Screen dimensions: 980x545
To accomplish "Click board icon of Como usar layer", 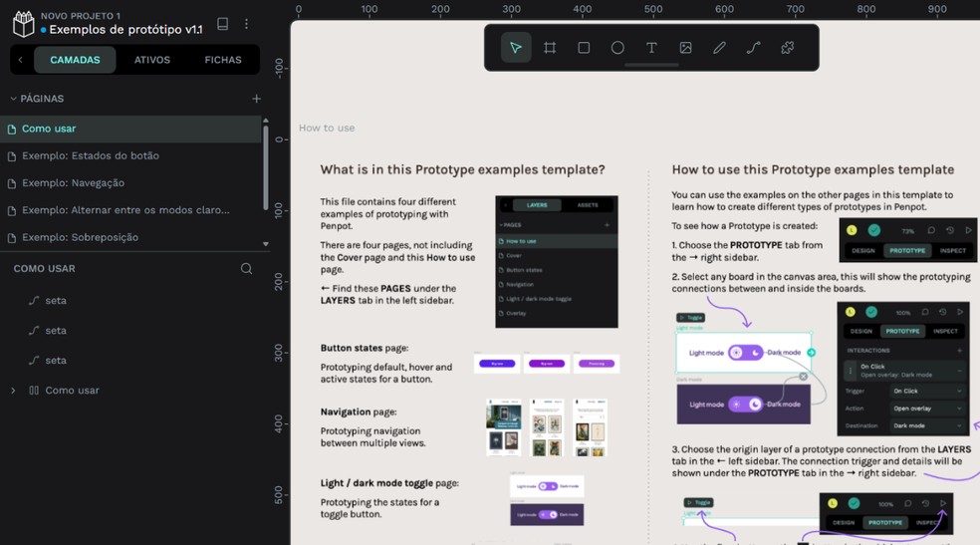I will point(34,391).
